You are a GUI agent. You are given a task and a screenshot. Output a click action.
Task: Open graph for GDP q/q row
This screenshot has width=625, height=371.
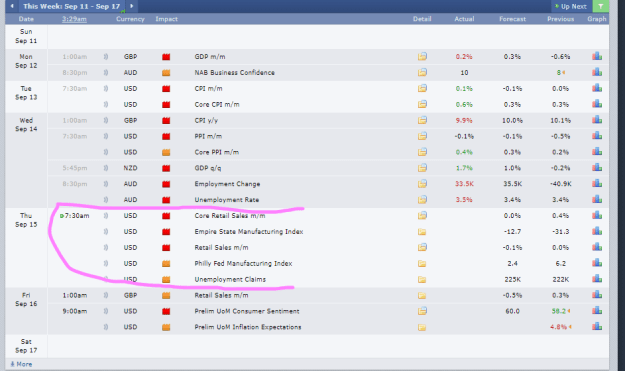[x=597, y=168]
